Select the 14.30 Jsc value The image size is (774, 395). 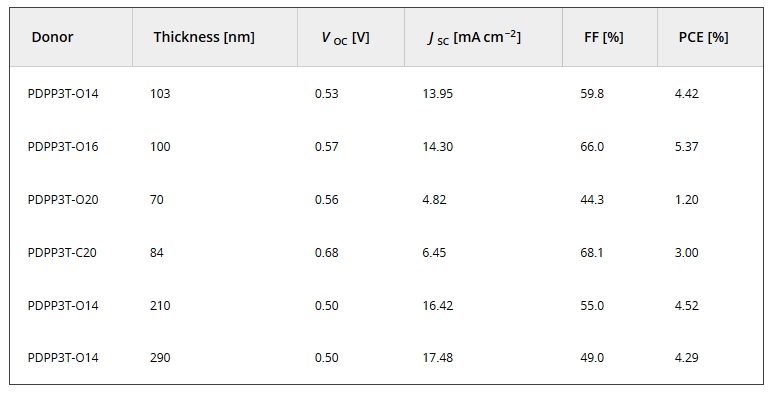coord(438,147)
